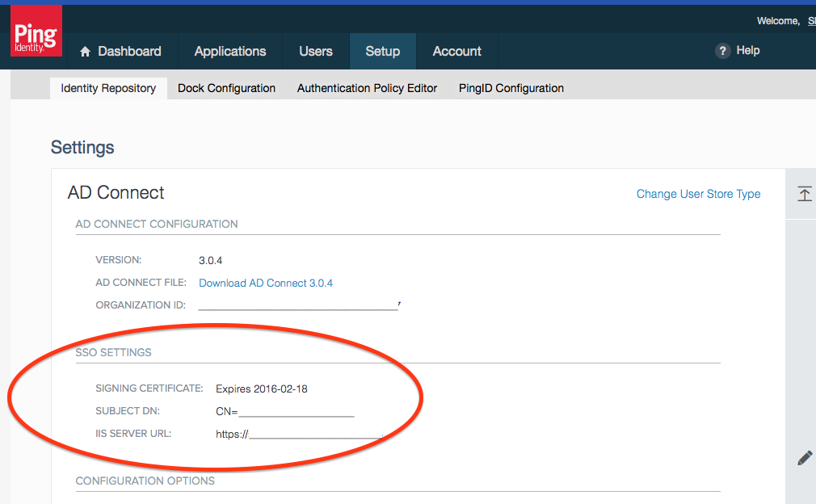Switch to Dock Configuration tab
The height and width of the screenshot is (504, 816).
coord(226,88)
